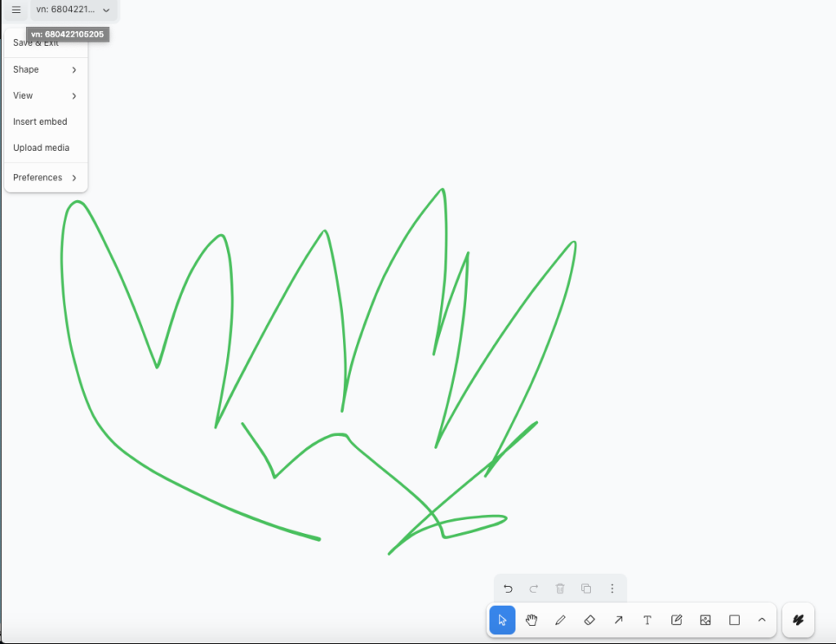Open the three-dot more actions menu
The image size is (836, 644).
612,588
